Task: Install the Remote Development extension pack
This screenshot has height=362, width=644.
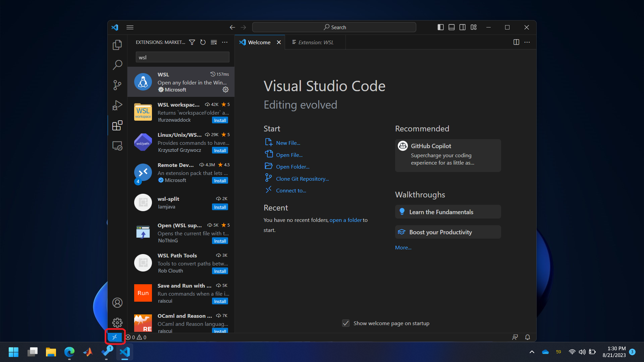Action: click(x=220, y=181)
